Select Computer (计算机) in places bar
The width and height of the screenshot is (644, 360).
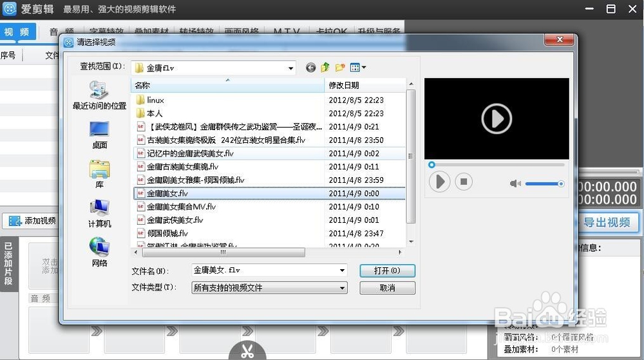tap(99, 213)
